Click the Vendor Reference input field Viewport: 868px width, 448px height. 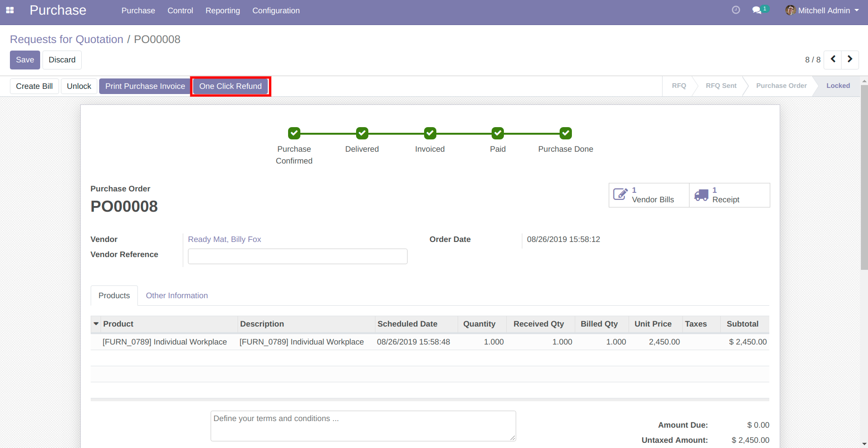point(298,256)
